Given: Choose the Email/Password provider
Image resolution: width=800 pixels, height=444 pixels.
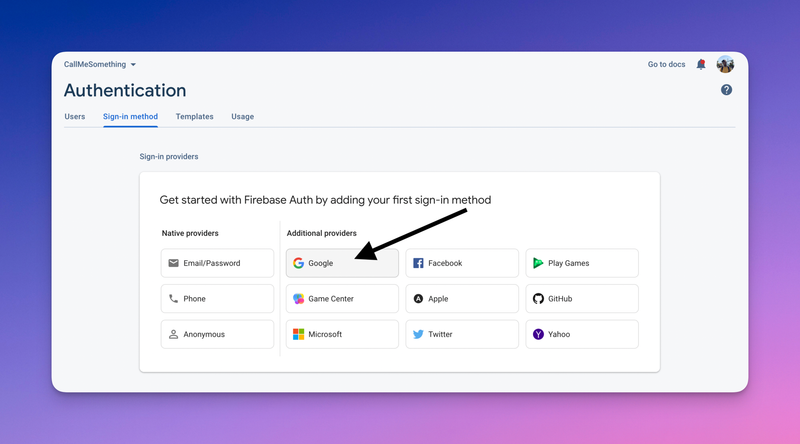Looking at the screenshot, I should (217, 263).
